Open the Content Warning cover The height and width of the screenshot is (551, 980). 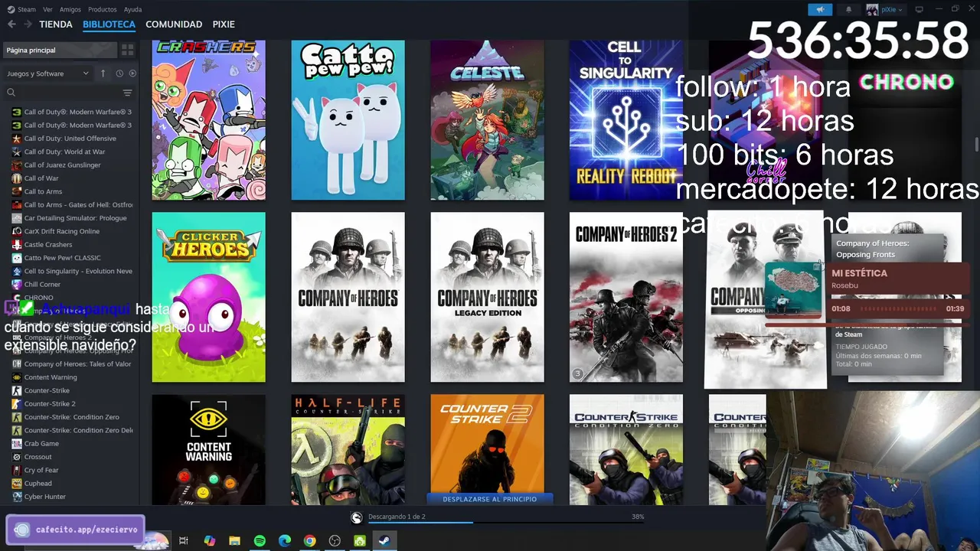[208, 449]
